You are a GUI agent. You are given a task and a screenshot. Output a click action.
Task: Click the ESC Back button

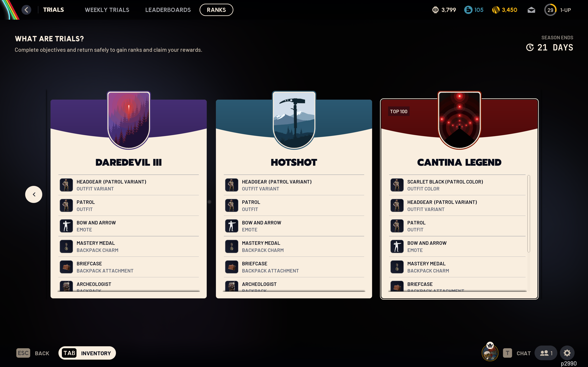click(x=23, y=353)
